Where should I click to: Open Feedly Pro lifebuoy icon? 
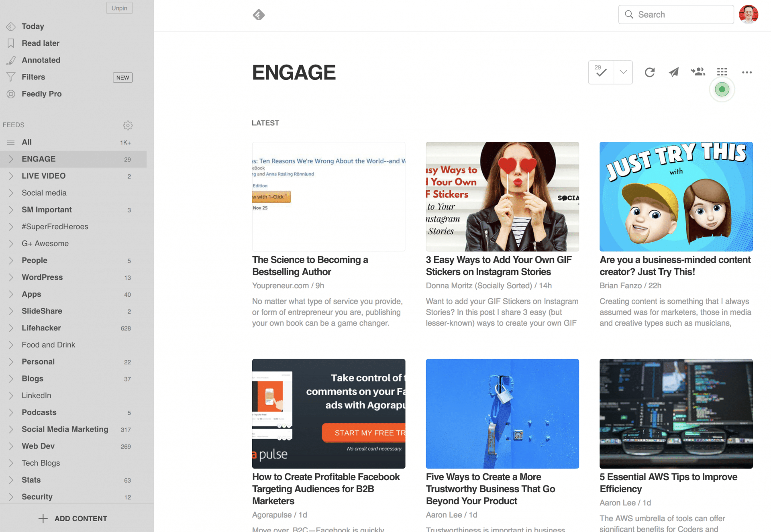11,94
